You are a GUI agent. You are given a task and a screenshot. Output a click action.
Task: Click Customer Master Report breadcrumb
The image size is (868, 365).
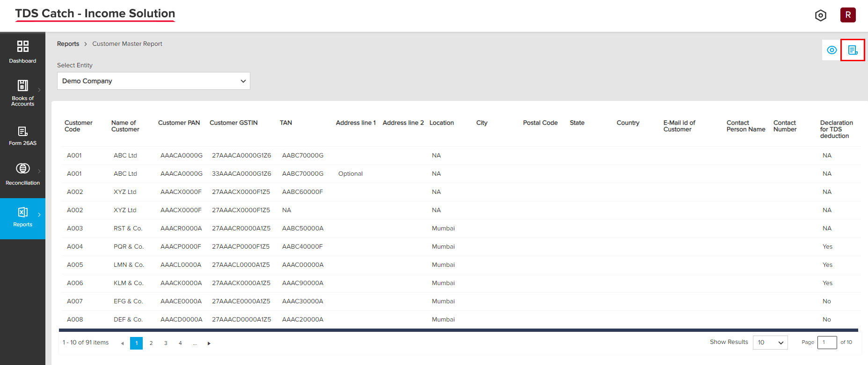127,43
